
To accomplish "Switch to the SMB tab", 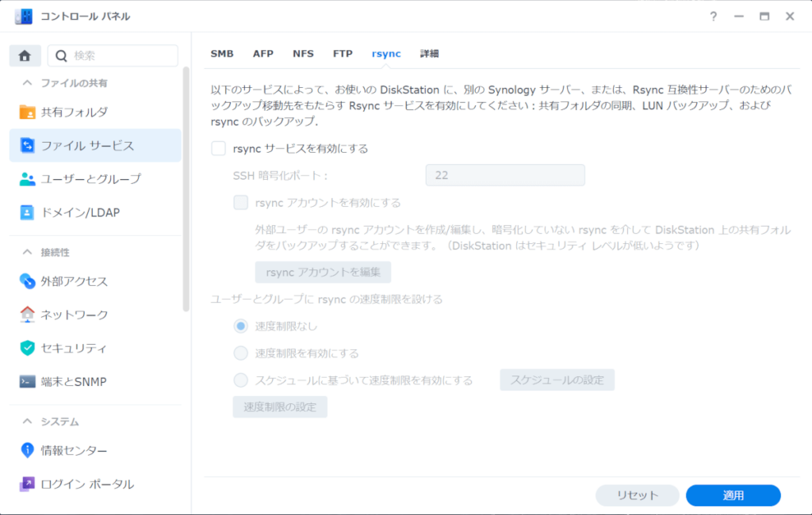I will pos(222,53).
